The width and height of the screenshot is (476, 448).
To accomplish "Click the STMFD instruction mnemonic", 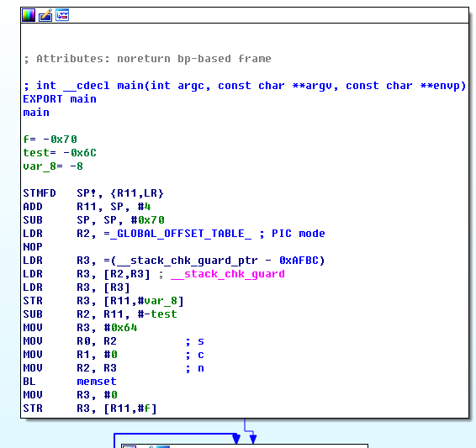I will coord(40,193).
